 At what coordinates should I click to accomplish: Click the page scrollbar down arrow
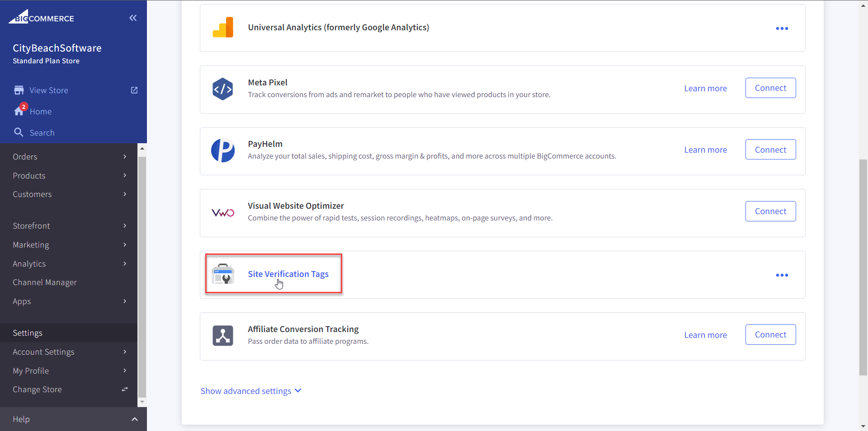pyautogui.click(x=863, y=426)
